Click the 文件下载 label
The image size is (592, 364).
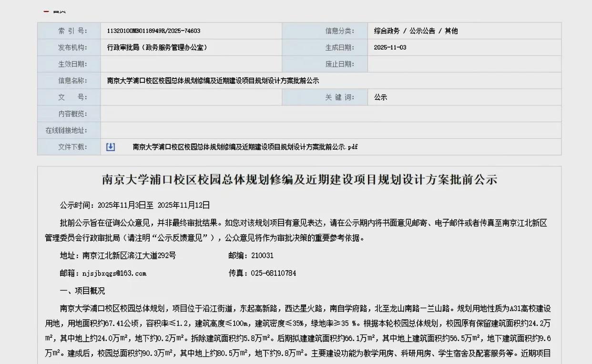(x=73, y=147)
